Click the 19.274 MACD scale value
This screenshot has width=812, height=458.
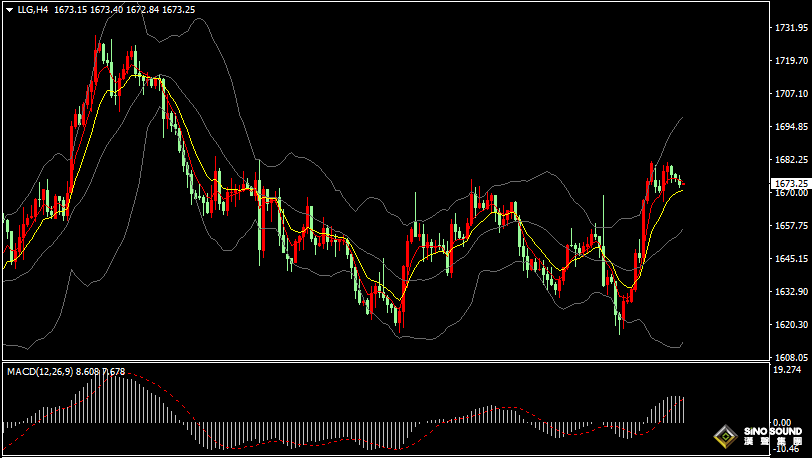787,370
